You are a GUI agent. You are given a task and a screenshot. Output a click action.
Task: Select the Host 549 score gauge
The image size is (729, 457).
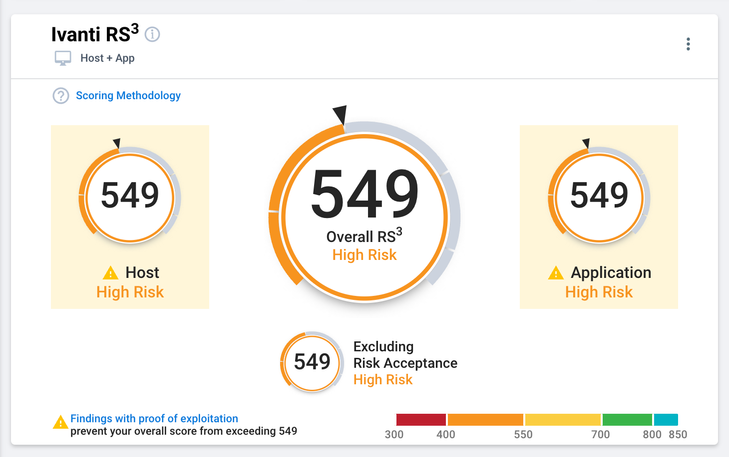pos(130,197)
